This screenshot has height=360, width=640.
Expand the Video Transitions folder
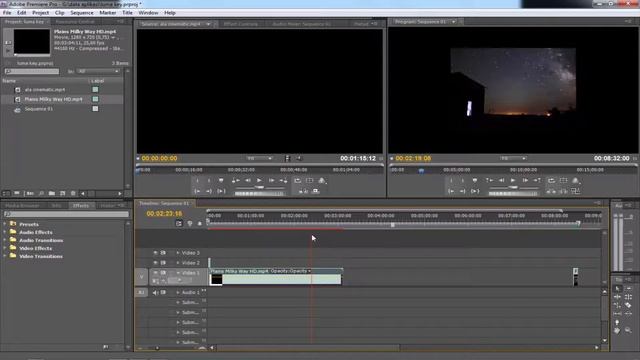click(5, 256)
